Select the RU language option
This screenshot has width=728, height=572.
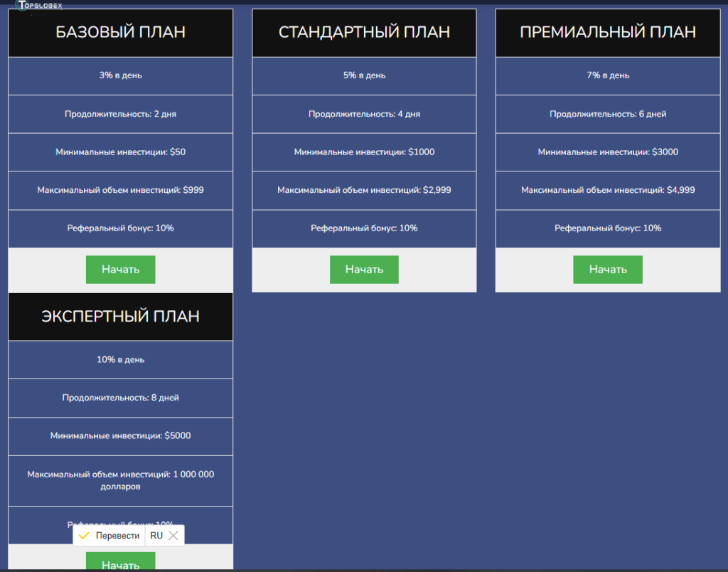pos(156,536)
